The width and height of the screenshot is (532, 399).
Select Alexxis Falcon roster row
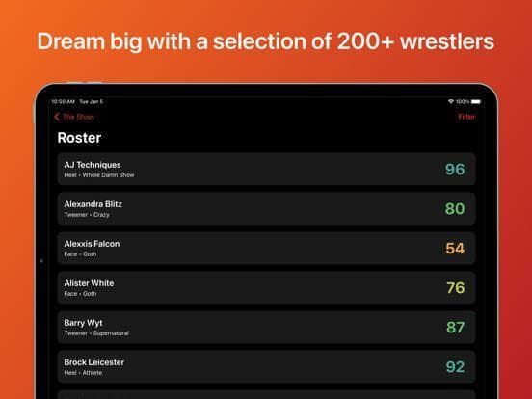266,248
